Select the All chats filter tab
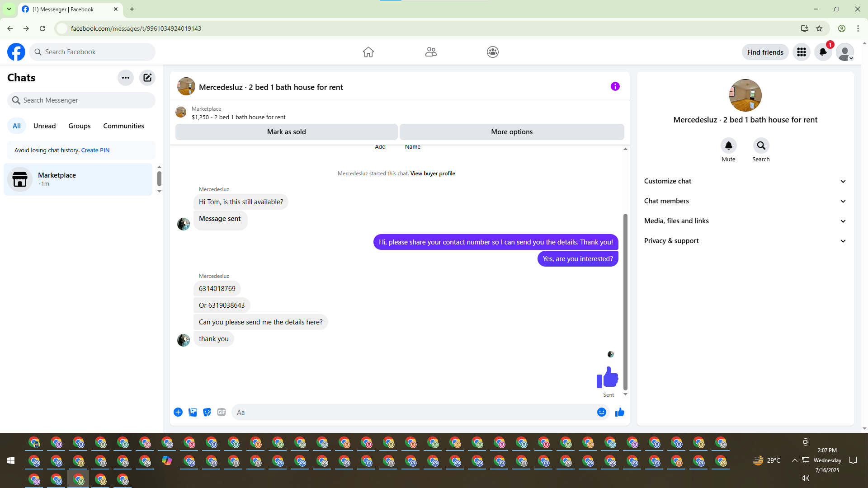Viewport: 868px width, 488px height. tap(17, 126)
